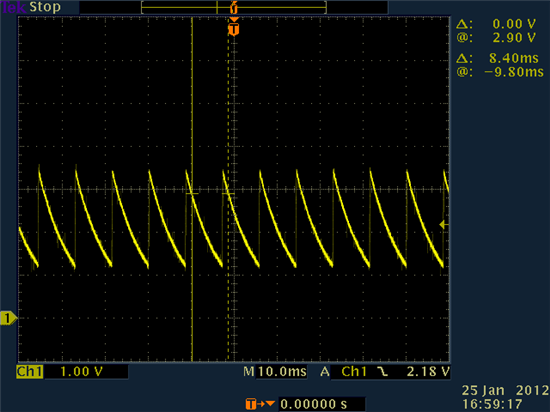Click the orange T arrow delay icon

click(x=260, y=404)
